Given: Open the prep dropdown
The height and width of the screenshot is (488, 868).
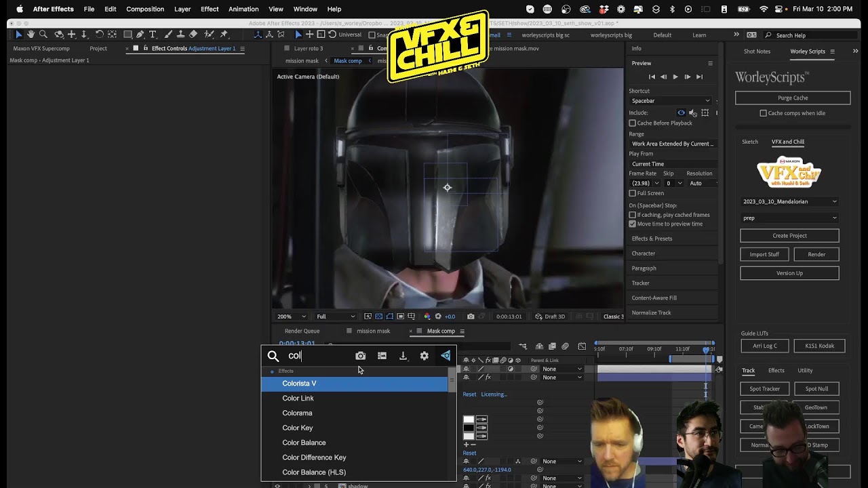Looking at the screenshot, I should 789,218.
